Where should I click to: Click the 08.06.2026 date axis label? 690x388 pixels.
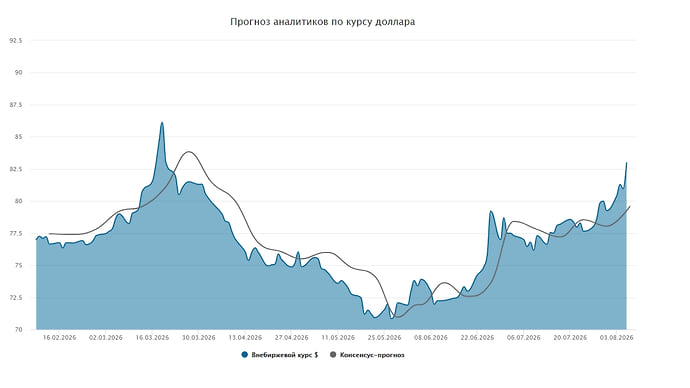click(x=431, y=338)
